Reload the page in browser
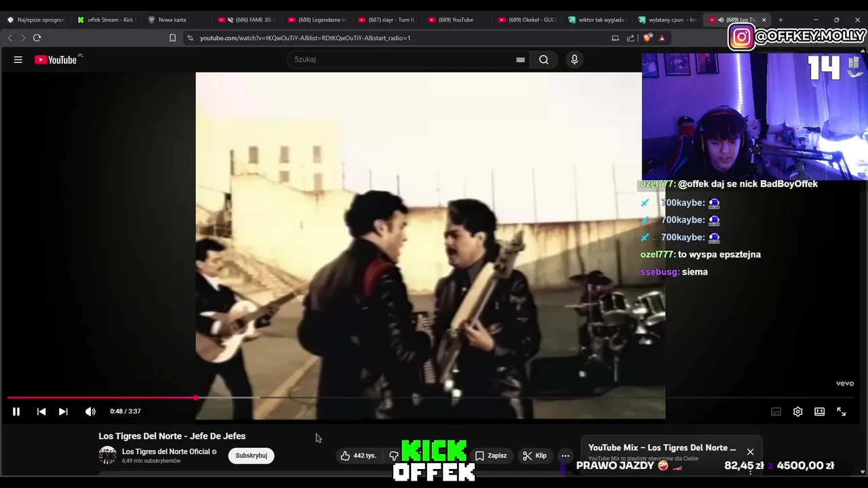 click(x=37, y=38)
